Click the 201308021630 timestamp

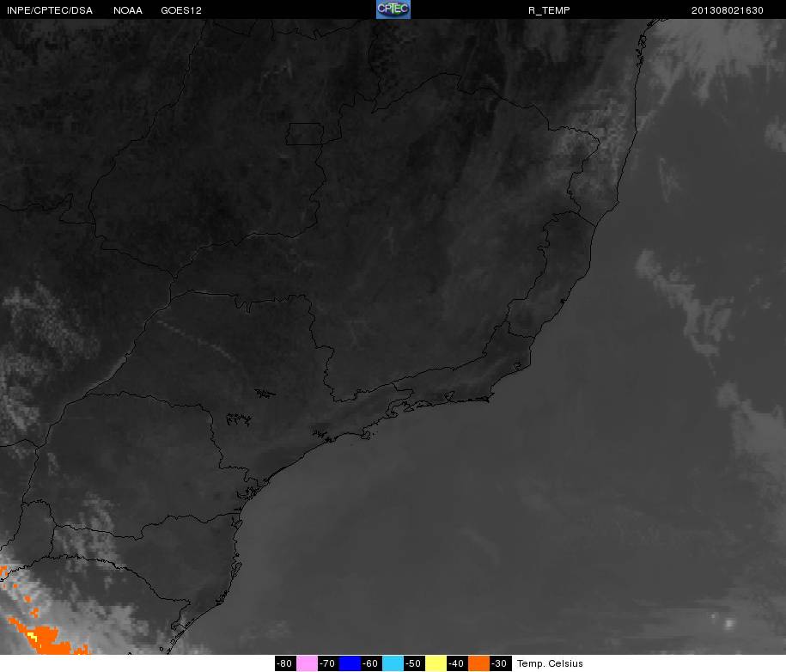(x=727, y=10)
